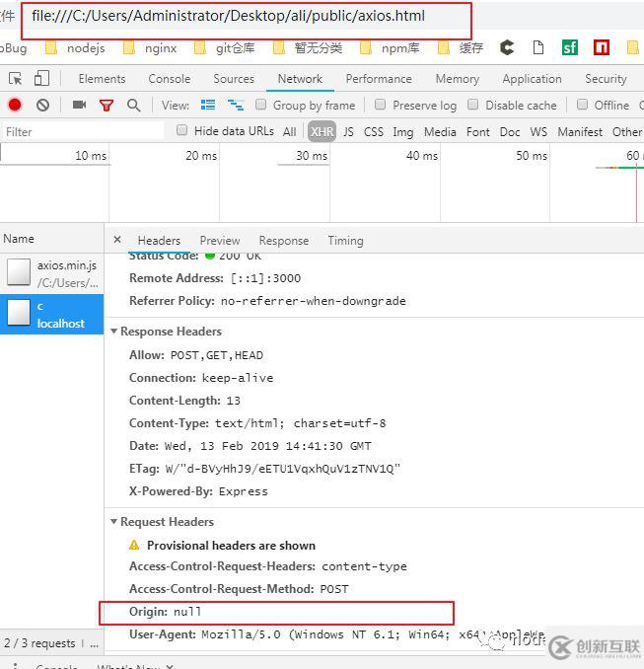Filter requests by JS
Image resolution: width=644 pixels, height=669 pixels.
pos(348,132)
